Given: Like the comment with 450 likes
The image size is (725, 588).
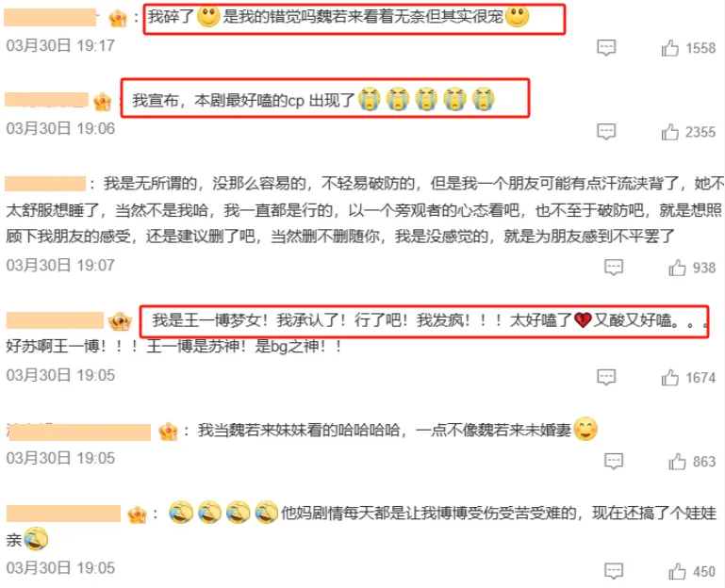Looking at the screenshot, I should pos(677,571).
